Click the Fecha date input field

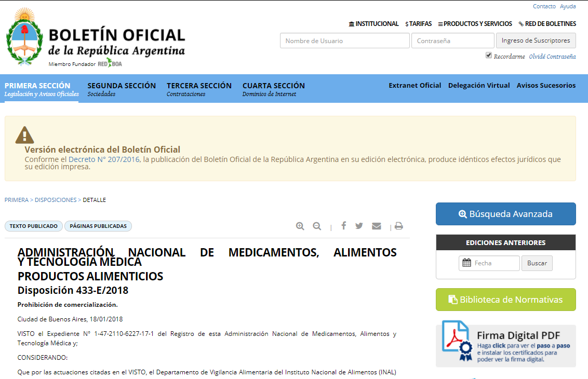(x=489, y=263)
